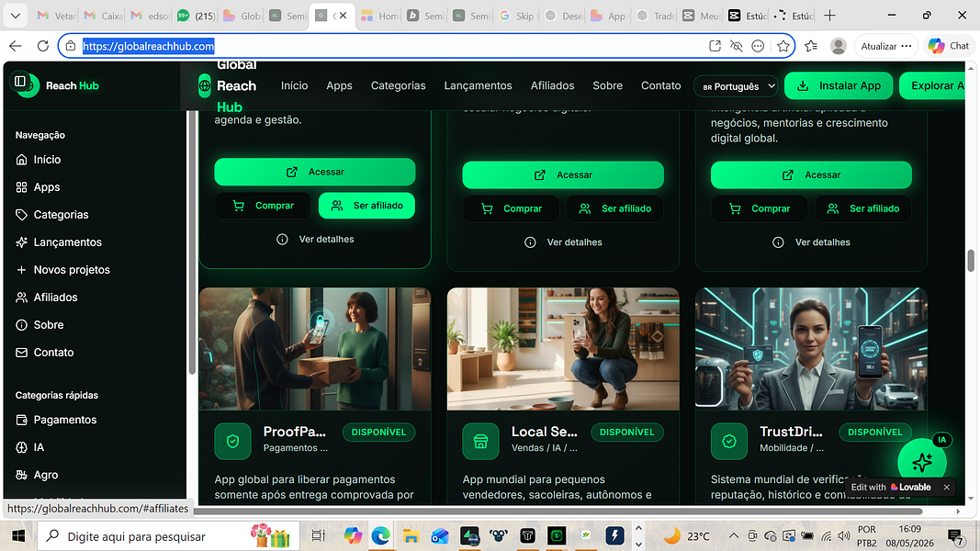This screenshot has width=980, height=551.
Task: Click the TrustDri... badge check icon
Action: tap(728, 441)
